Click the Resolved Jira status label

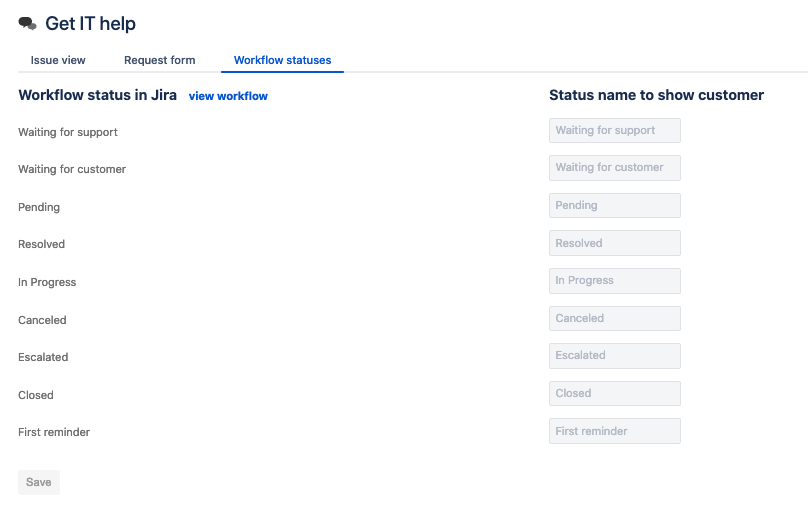coord(42,244)
